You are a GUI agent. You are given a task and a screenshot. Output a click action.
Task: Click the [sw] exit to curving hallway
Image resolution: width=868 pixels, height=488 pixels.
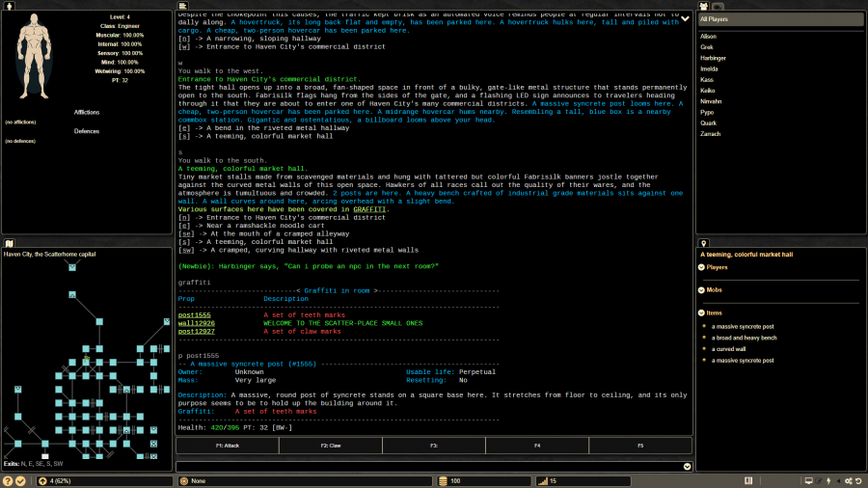coord(186,250)
